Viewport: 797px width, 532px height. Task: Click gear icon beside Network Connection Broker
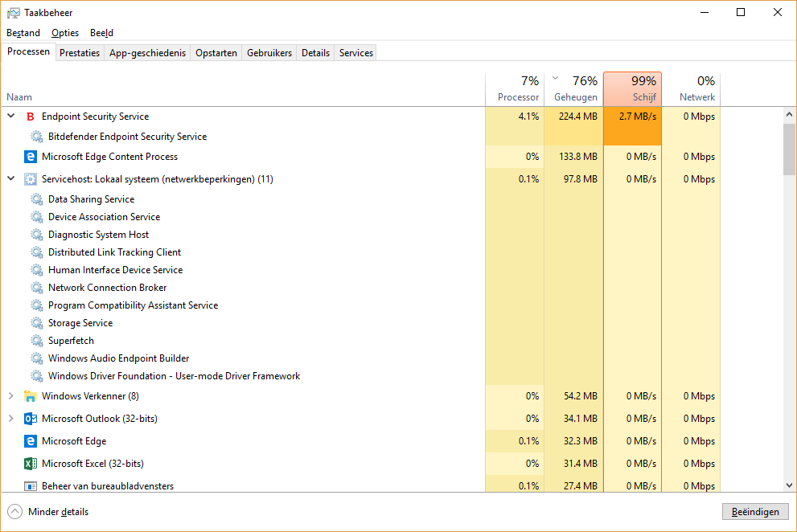(37, 288)
